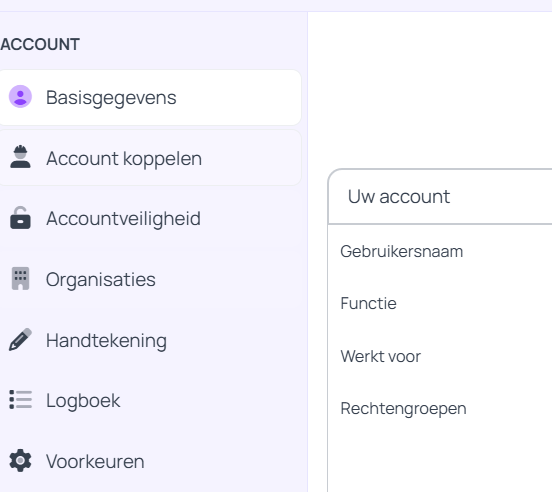This screenshot has width=552, height=492.
Task: View the Logboek entry
Action: [150, 400]
